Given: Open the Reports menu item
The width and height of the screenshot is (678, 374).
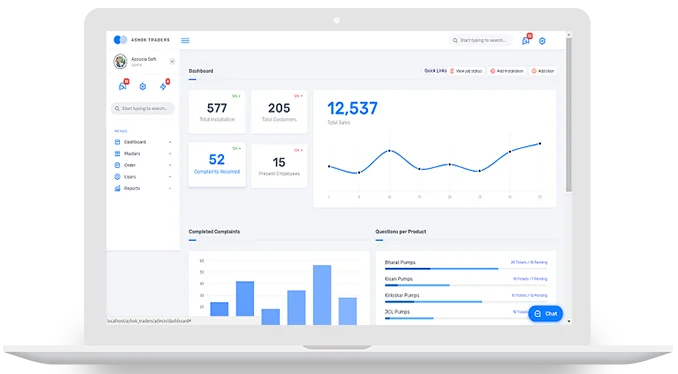Looking at the screenshot, I should [143, 189].
